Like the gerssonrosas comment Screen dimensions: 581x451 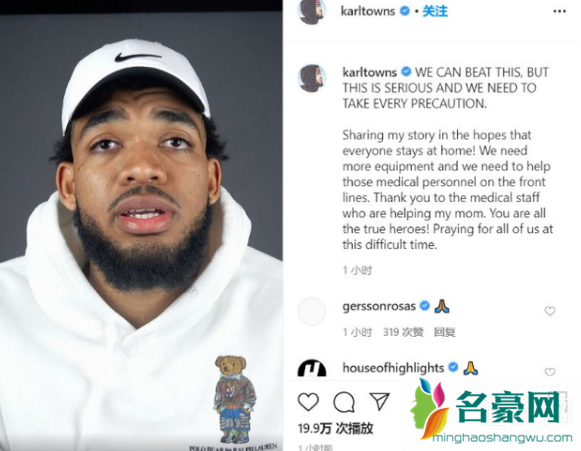pos(550,311)
